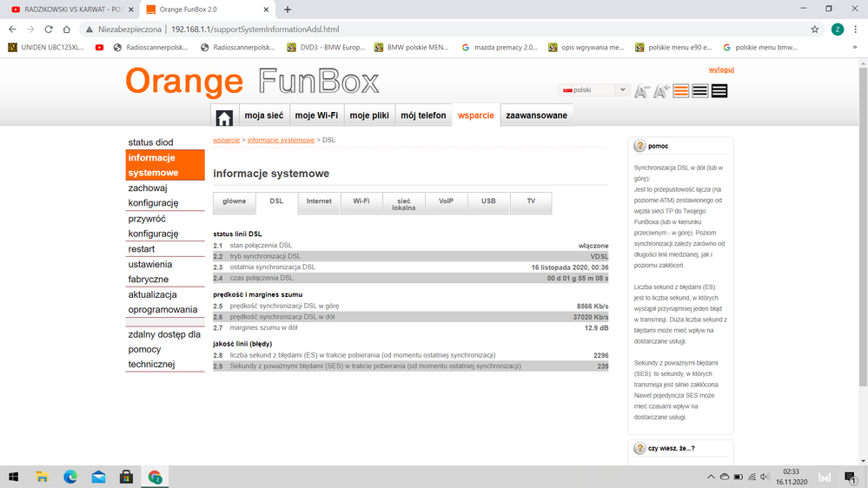Image resolution: width=868 pixels, height=488 pixels.
Task: Decrease font size with A- icon
Action: (642, 91)
